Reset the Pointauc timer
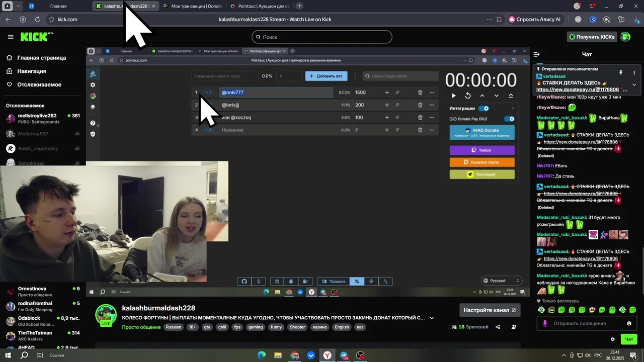The width and height of the screenshot is (644, 362). [467, 96]
